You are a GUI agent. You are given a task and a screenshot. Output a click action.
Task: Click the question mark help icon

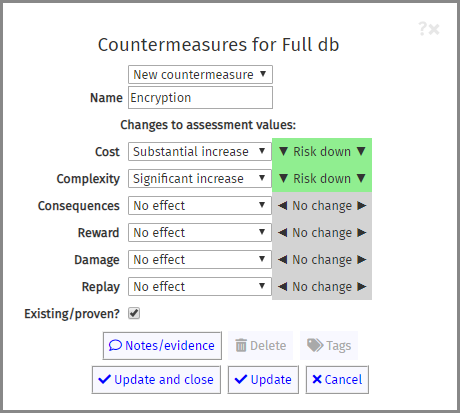tap(422, 29)
